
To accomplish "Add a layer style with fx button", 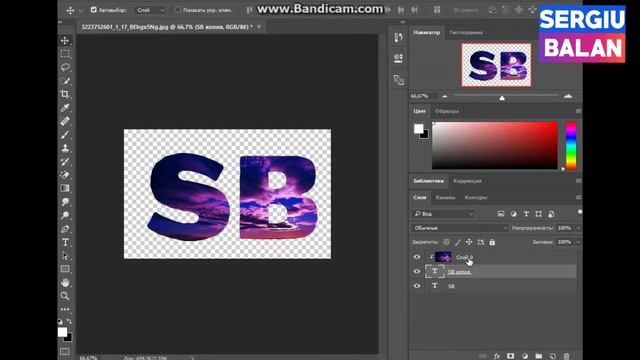I will pyautogui.click(x=497, y=356).
